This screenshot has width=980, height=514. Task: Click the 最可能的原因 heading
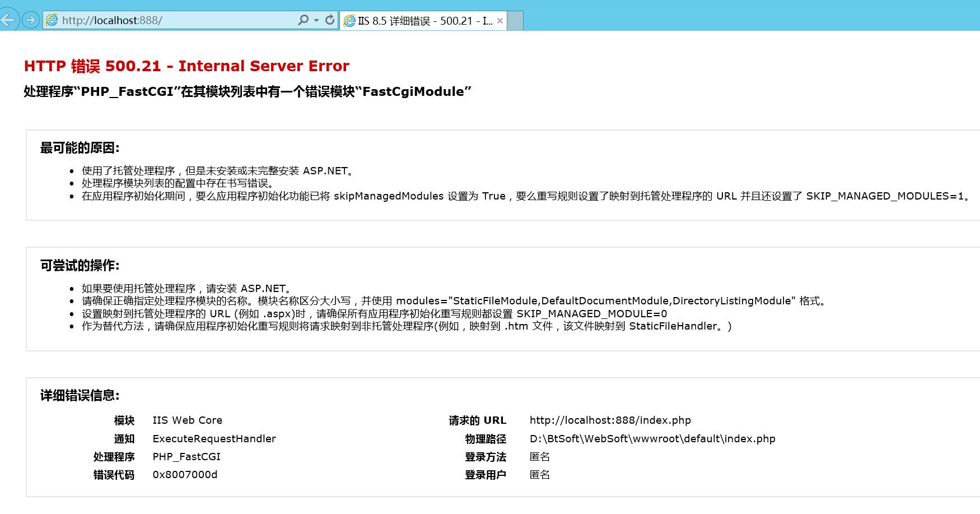[x=80, y=148]
